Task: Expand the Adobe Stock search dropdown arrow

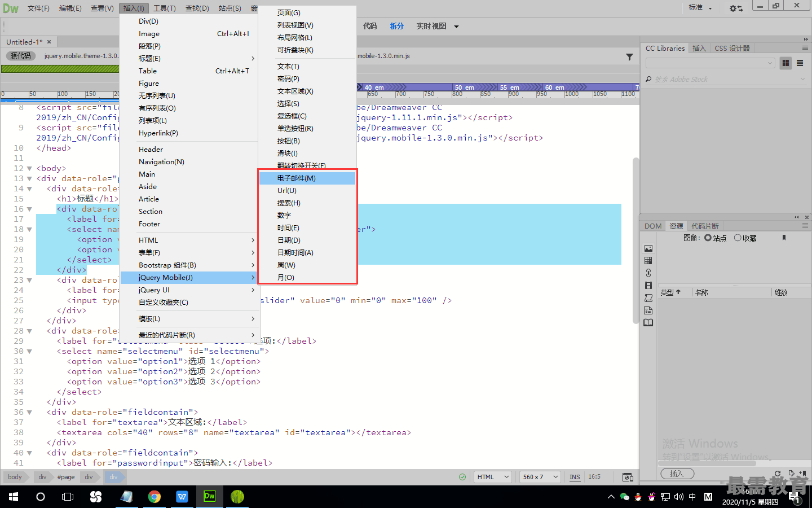Action: pos(803,79)
